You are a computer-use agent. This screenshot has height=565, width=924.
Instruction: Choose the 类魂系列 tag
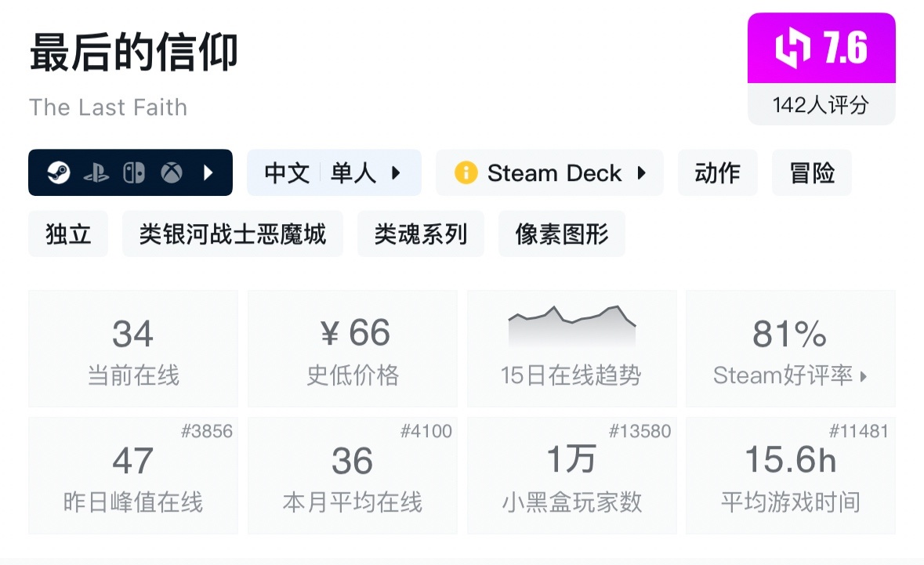[420, 234]
